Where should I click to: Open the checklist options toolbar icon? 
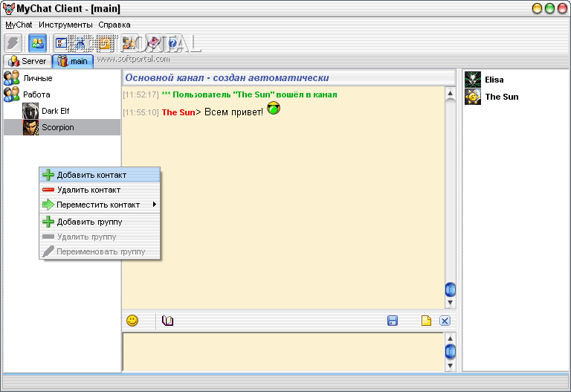[x=61, y=43]
